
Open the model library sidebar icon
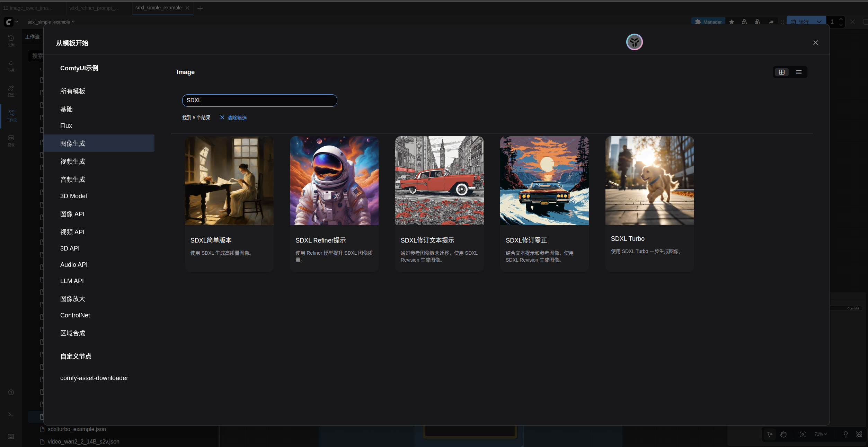[x=11, y=91]
